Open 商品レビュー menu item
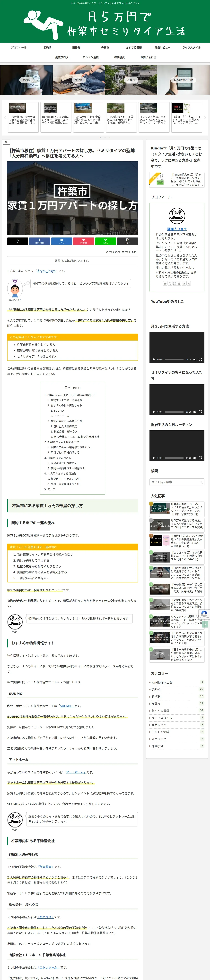Viewport: 210px width, 980px height. 162,48
